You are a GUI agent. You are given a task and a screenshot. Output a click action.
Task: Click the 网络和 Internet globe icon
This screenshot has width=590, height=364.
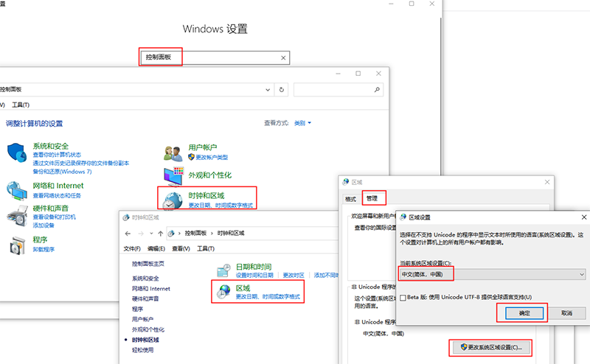17,191
